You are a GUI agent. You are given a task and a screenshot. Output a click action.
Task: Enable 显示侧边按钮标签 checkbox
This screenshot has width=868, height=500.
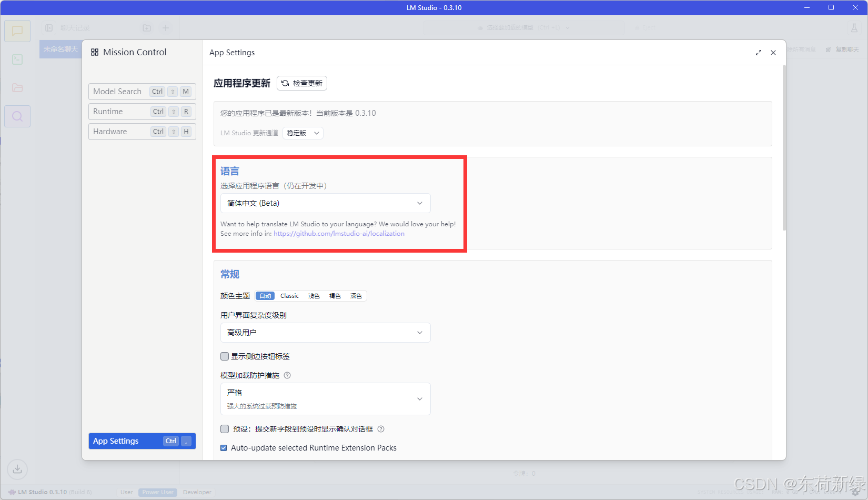pyautogui.click(x=225, y=356)
